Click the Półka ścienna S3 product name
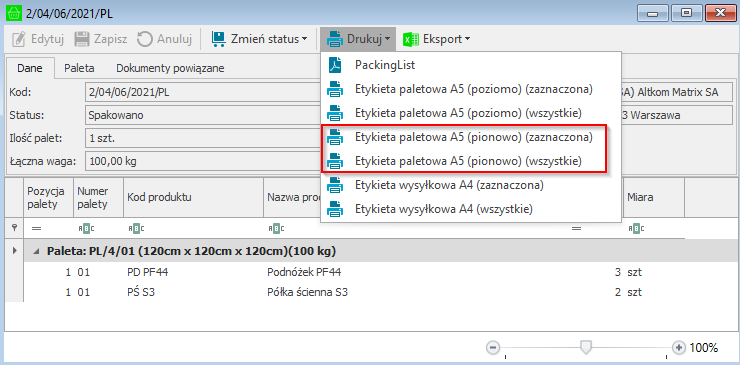The image size is (740, 365). (x=307, y=292)
